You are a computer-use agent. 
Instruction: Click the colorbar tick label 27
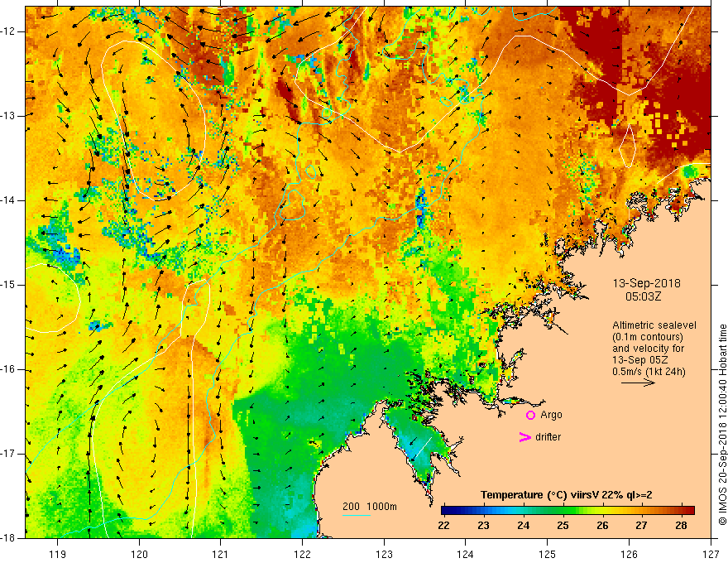(642, 526)
